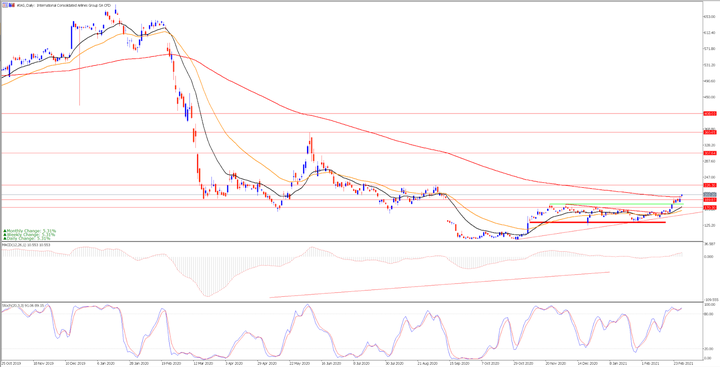720x367 pixels.
Task: Select the thick red horizontal support line
Action: point(597,222)
